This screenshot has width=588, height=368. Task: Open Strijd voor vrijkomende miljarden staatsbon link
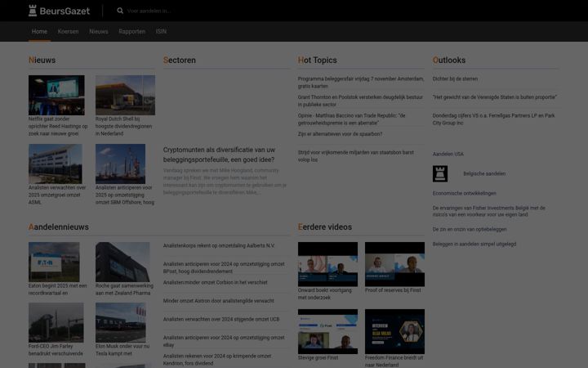pos(356,156)
